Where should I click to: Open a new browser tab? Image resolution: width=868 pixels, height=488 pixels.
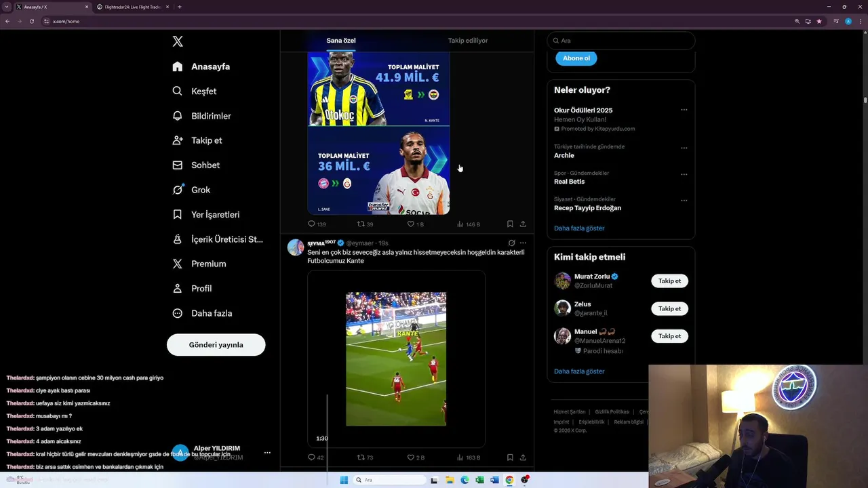click(179, 7)
